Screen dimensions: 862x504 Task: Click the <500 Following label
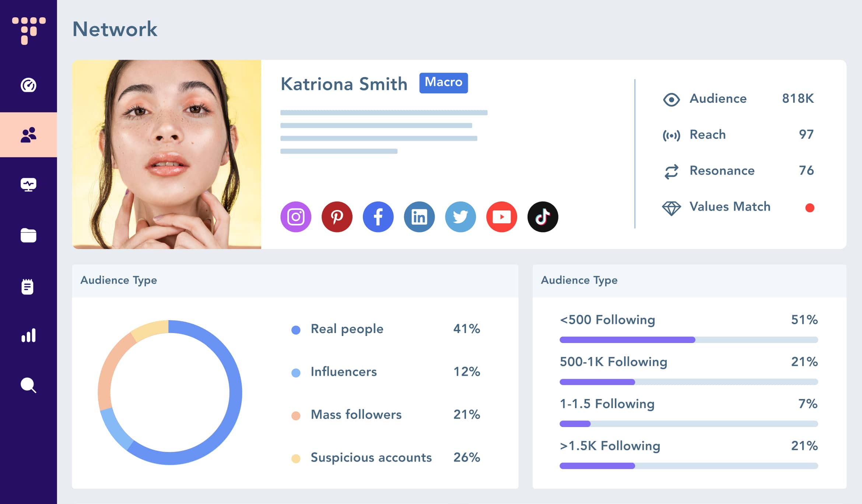point(607,319)
